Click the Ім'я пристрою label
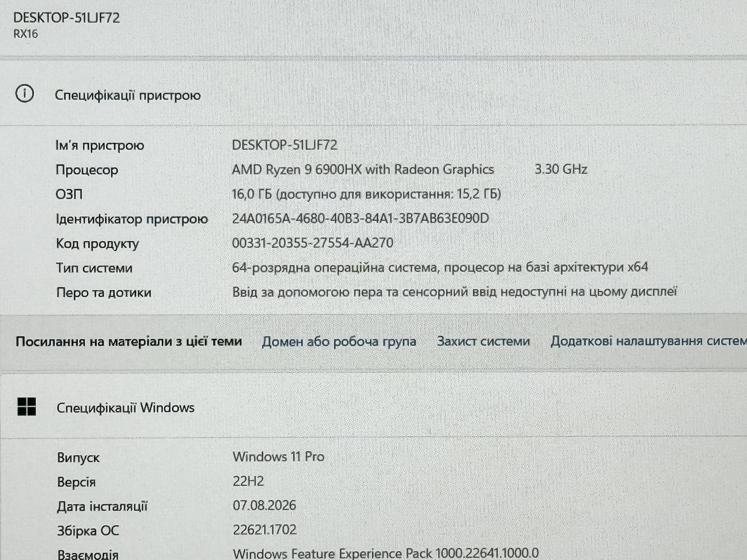This screenshot has height=560, width=747. 100,146
